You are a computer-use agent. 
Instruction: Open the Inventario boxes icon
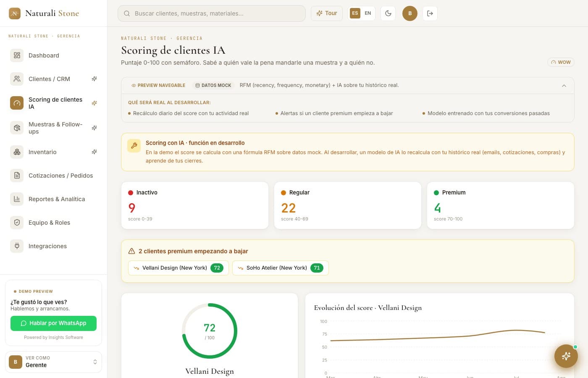click(x=17, y=152)
